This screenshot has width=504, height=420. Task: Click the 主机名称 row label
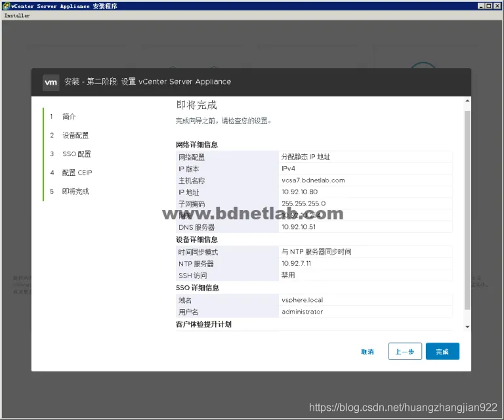[x=192, y=180]
